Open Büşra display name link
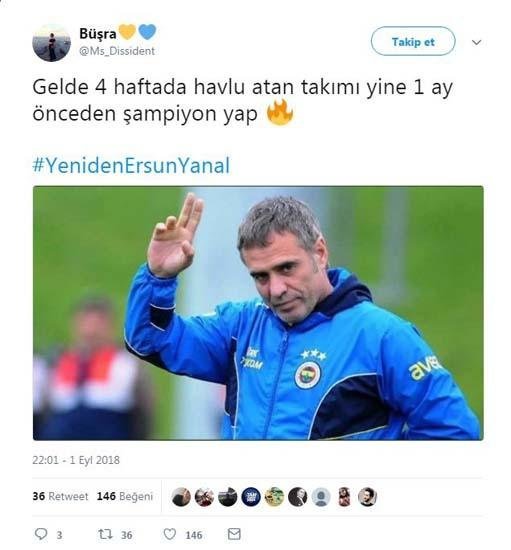Viewport: 511px width, 550px height. pos(98,34)
